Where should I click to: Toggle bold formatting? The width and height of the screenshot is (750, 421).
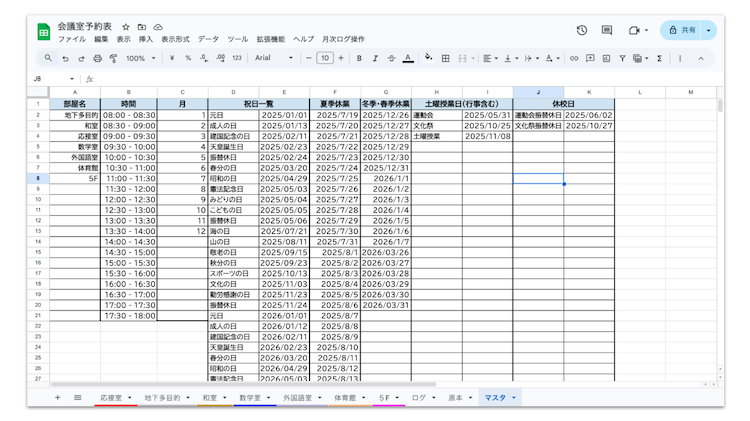[360, 59]
